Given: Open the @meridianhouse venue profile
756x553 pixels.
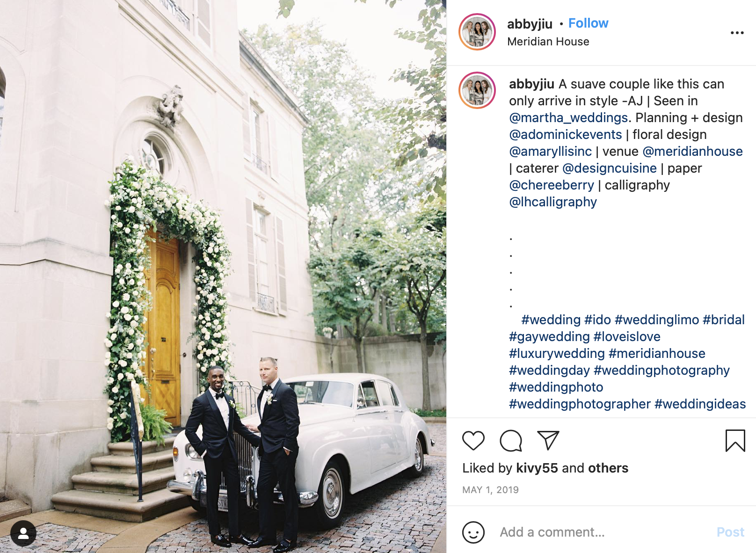Looking at the screenshot, I should tap(692, 151).
